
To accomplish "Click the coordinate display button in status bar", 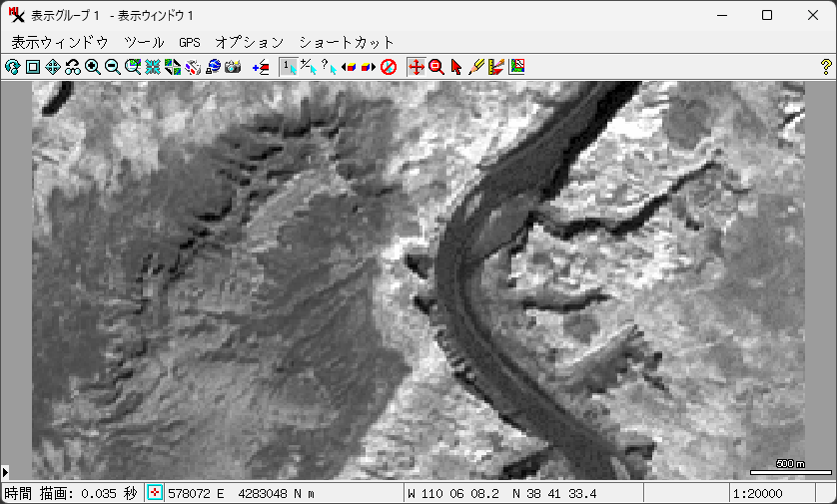I will click(155, 493).
